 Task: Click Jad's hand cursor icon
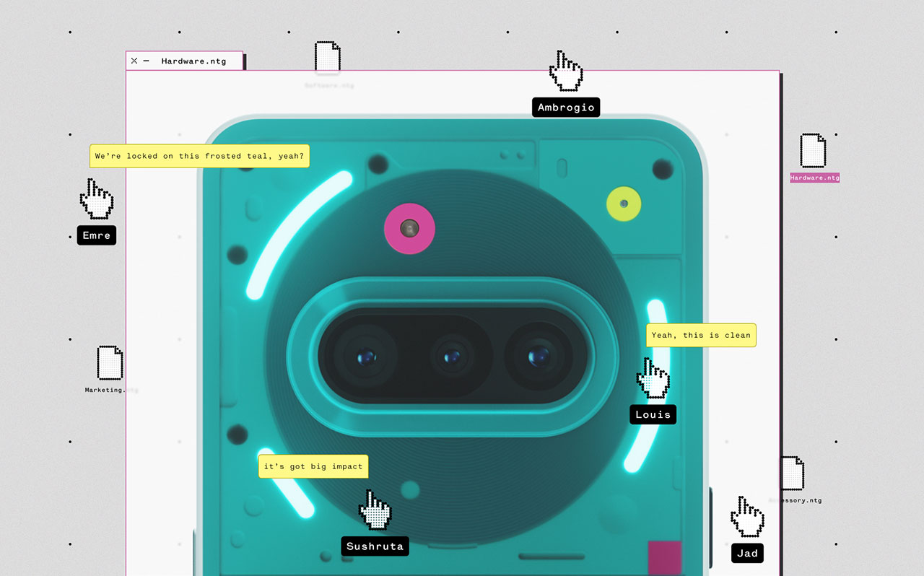746,517
